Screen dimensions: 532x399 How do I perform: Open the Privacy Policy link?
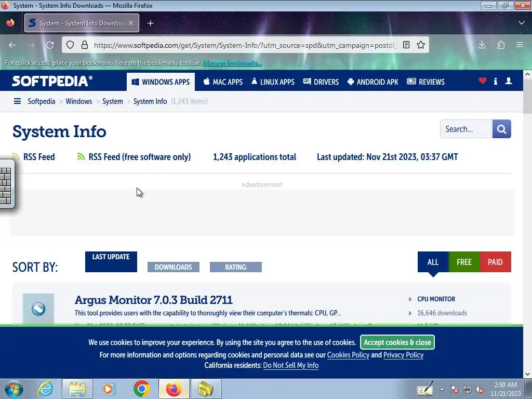(x=403, y=355)
